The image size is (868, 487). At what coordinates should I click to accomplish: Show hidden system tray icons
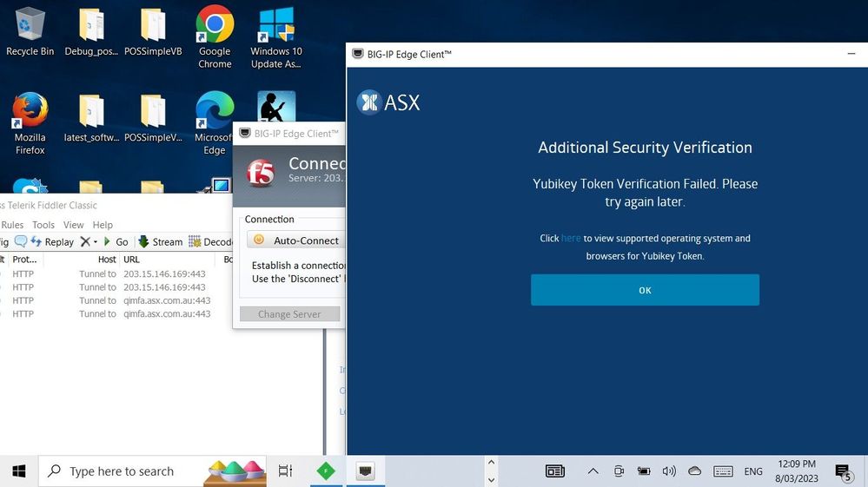click(x=593, y=471)
